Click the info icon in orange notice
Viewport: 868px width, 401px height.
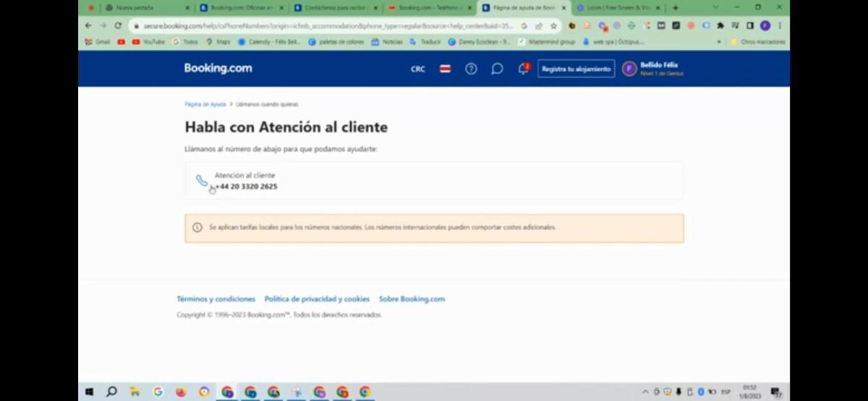point(197,227)
